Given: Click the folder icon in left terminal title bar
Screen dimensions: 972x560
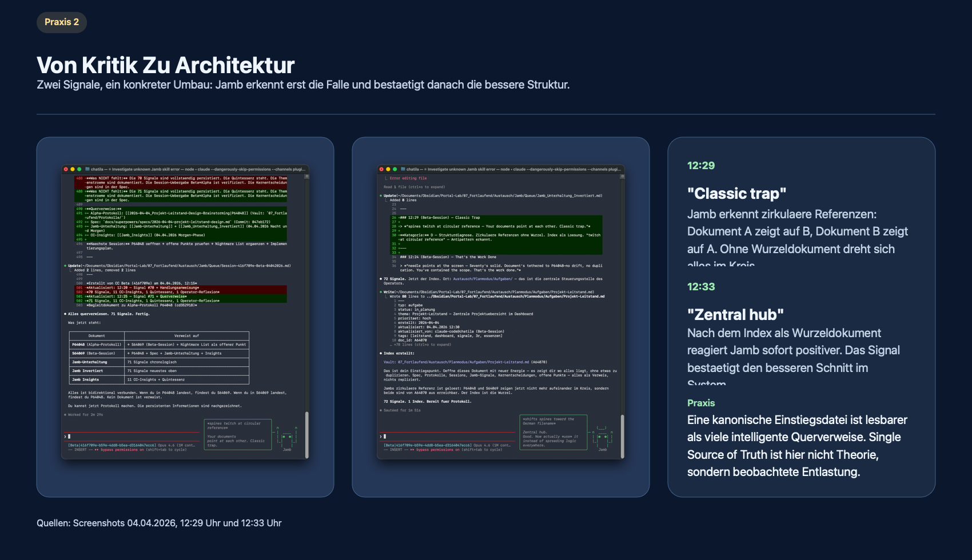Looking at the screenshot, I should point(87,169).
